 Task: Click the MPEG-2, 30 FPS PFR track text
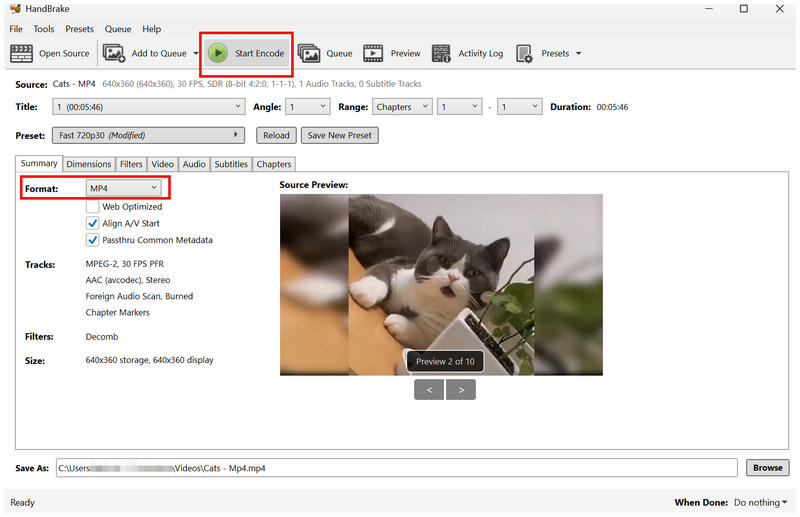tap(125, 264)
